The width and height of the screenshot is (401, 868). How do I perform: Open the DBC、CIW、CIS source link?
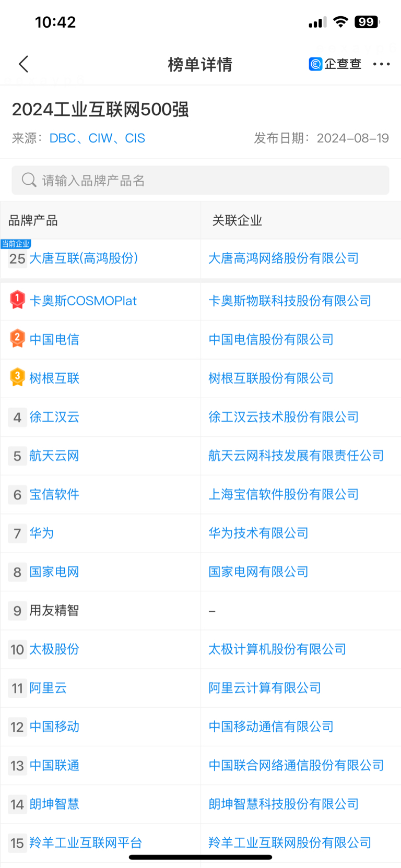[x=97, y=138]
